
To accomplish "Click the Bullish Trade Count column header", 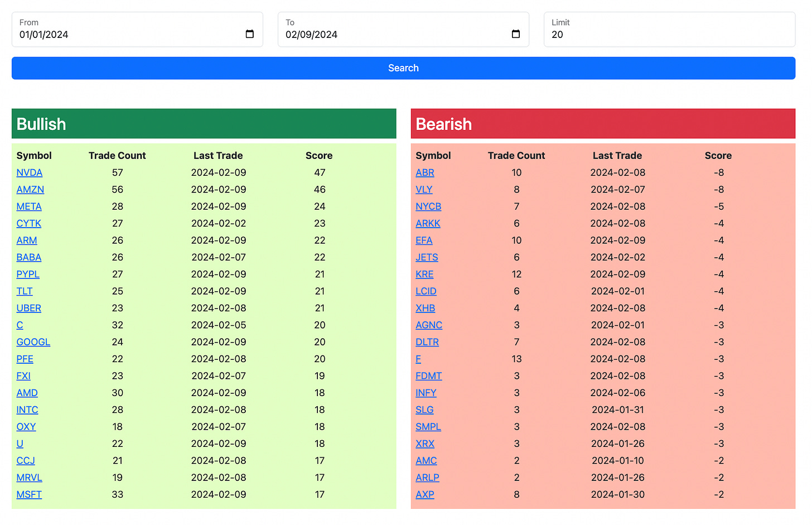I will (x=117, y=156).
